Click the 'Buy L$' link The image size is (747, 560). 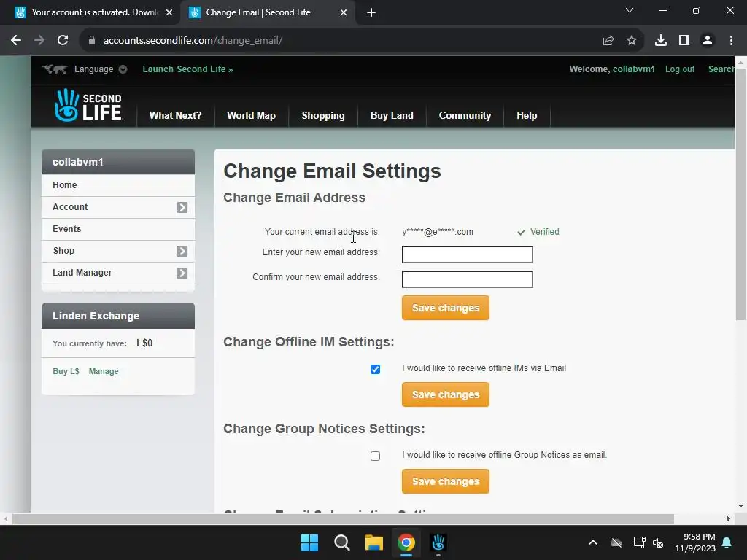tap(66, 371)
